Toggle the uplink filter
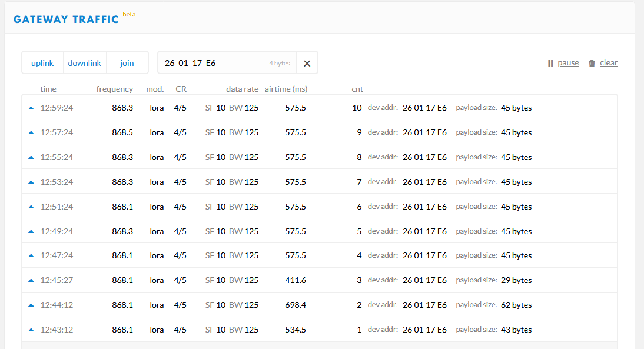 pos(42,63)
